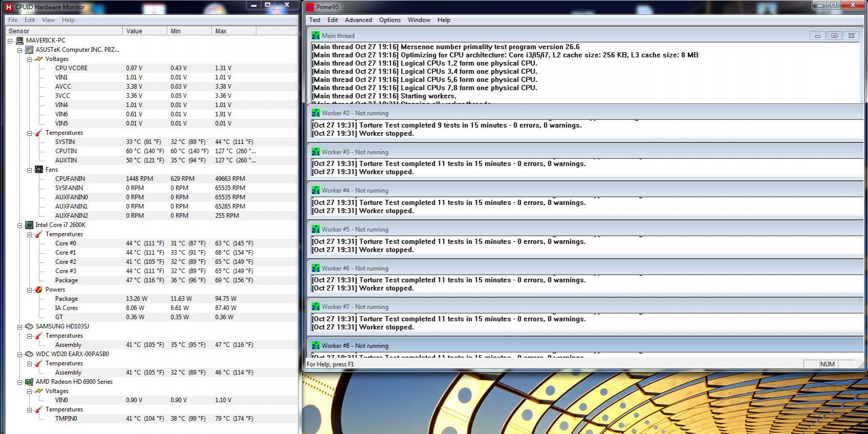The image size is (868, 434).
Task: Click the Worker #2 - Not running title bar
Action: [x=586, y=113]
